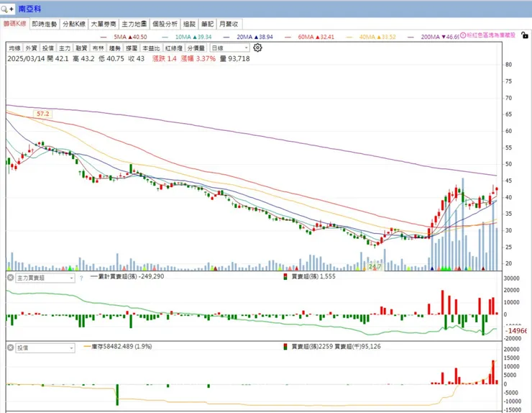Toggle the unlock padlock icon

tap(525, 35)
